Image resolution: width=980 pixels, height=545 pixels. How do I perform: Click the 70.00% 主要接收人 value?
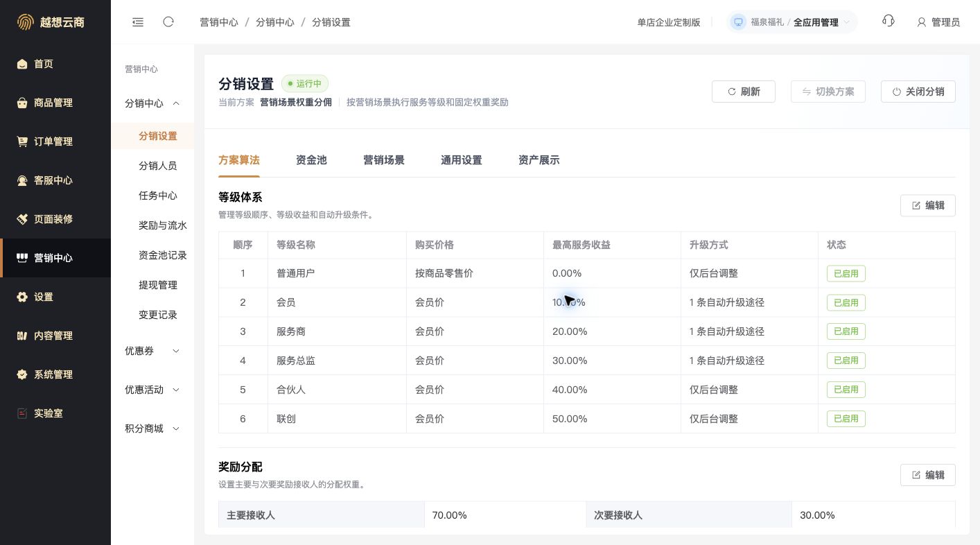(x=449, y=515)
